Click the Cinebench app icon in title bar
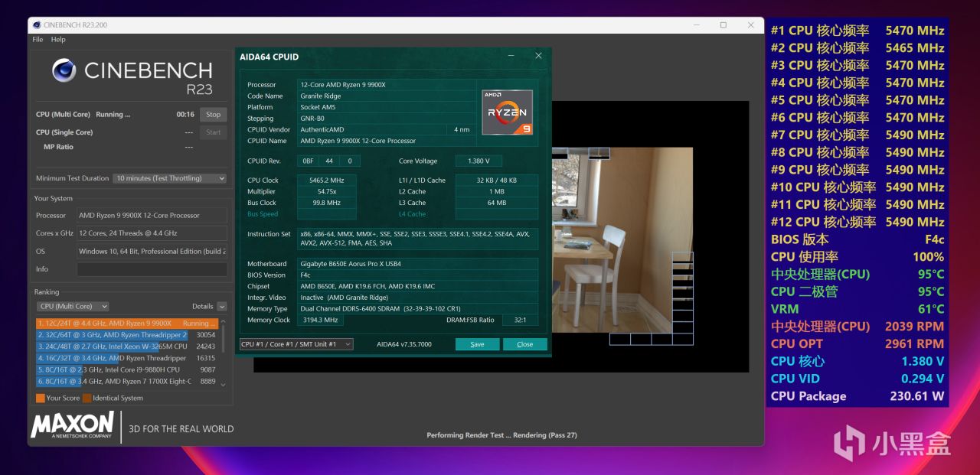 point(36,24)
